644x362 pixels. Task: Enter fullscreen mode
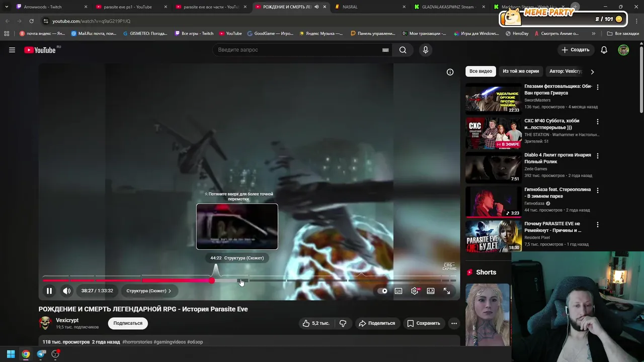[447, 291]
